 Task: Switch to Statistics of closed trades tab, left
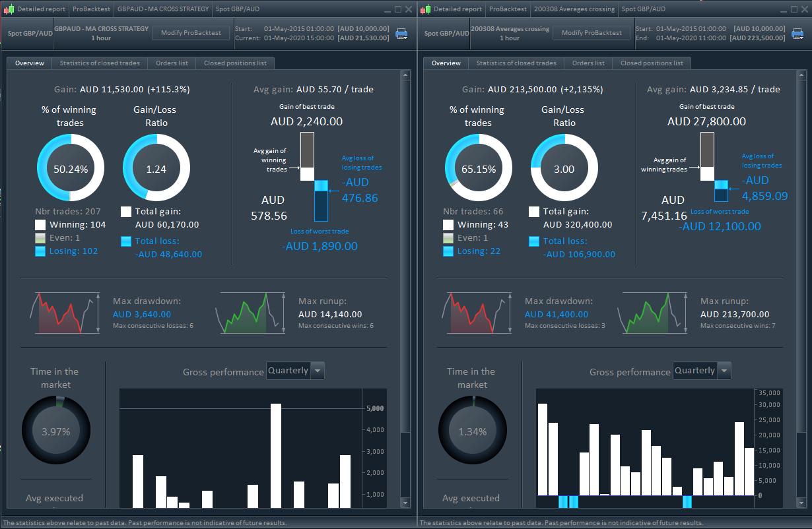click(x=100, y=63)
